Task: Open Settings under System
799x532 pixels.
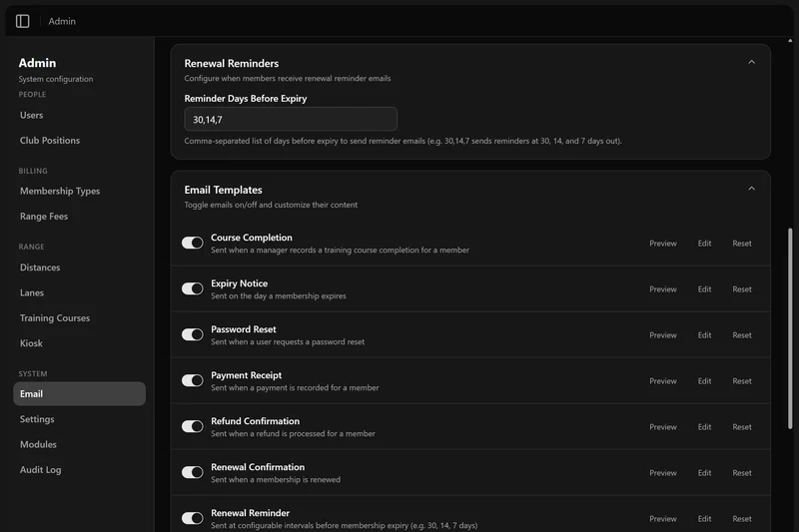Action: coord(79,419)
